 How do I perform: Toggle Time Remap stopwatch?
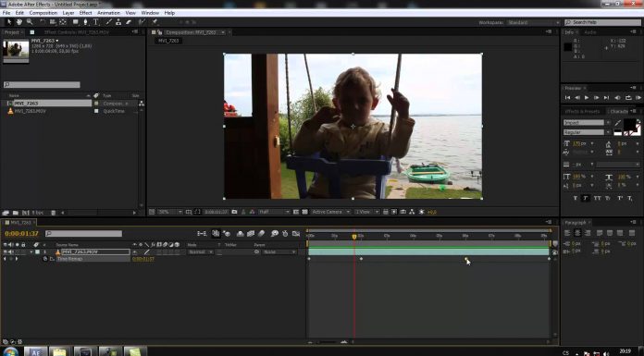(45, 259)
